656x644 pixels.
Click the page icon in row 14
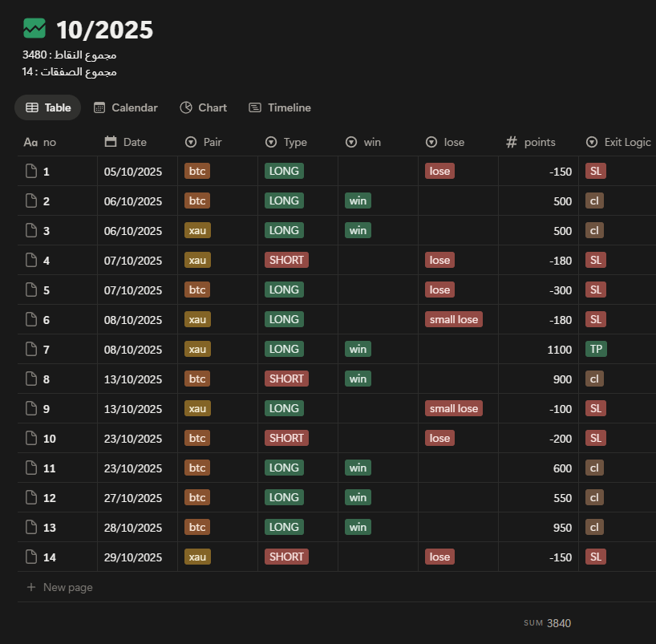pyautogui.click(x=31, y=557)
